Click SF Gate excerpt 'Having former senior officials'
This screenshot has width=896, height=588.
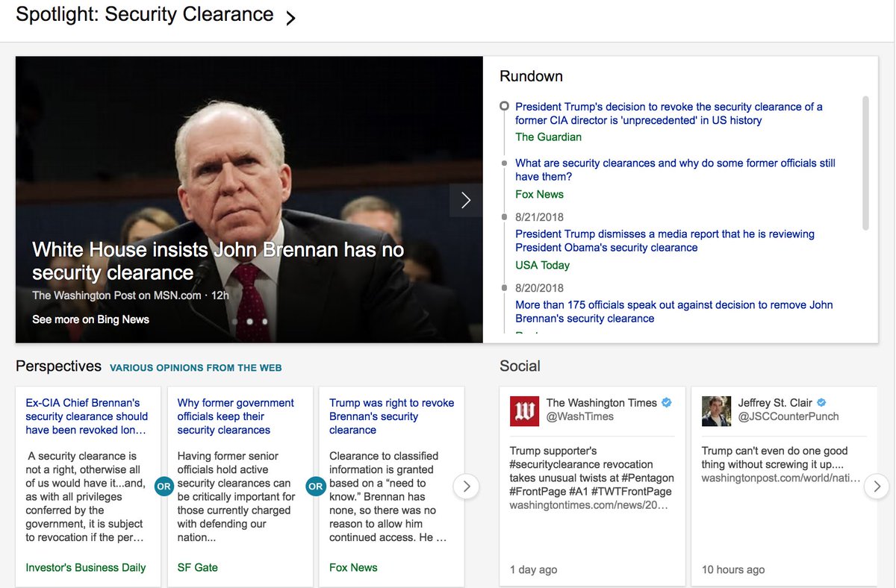(236, 497)
